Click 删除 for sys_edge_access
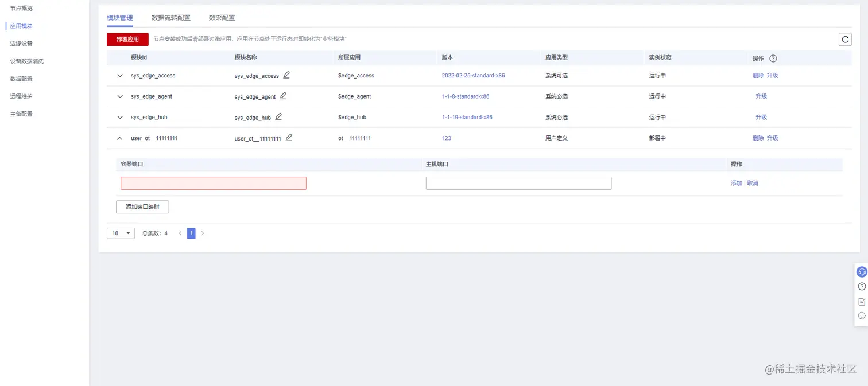 [758, 75]
